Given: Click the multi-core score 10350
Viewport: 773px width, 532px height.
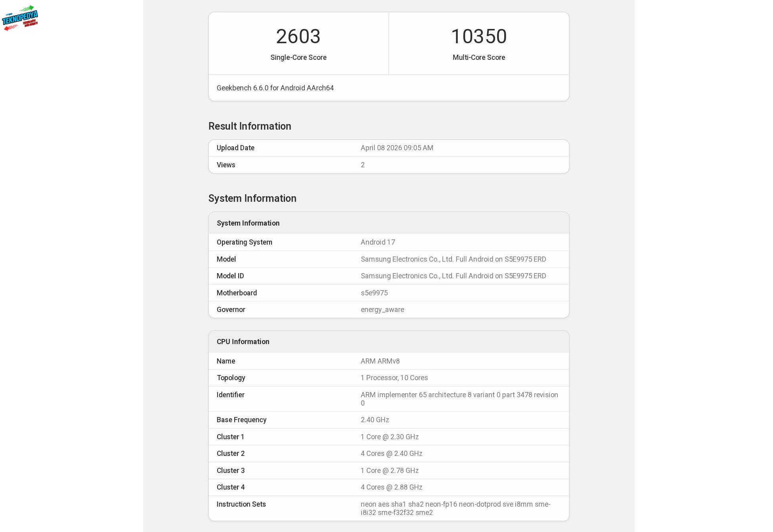Looking at the screenshot, I should point(478,36).
